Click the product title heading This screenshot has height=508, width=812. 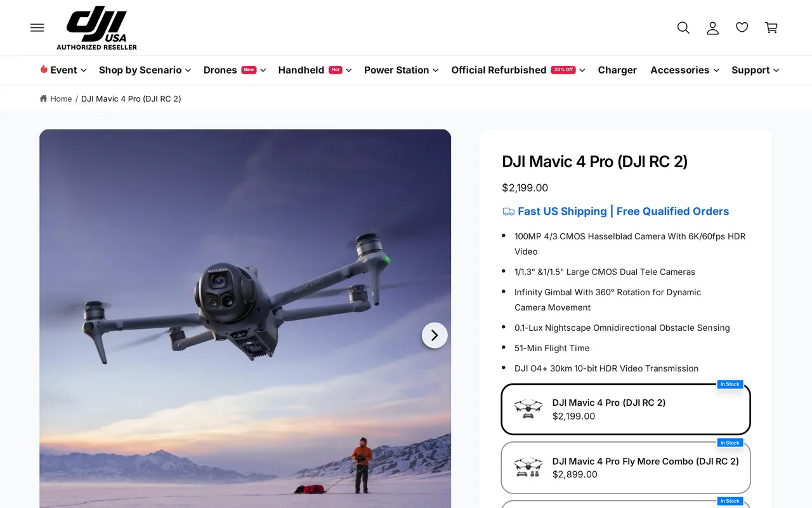click(x=594, y=161)
